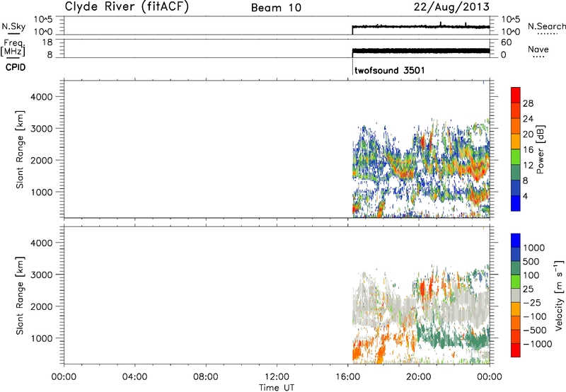This screenshot has width=566, height=392.
Task: Pick the velocity segment between -25 and -100
Action: click(x=516, y=309)
